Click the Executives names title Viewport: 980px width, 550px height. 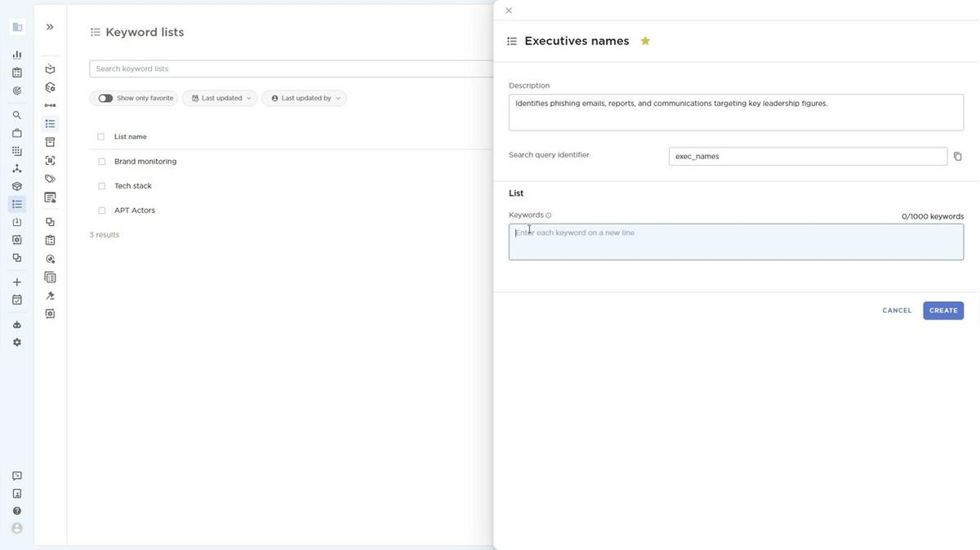[x=577, y=41]
